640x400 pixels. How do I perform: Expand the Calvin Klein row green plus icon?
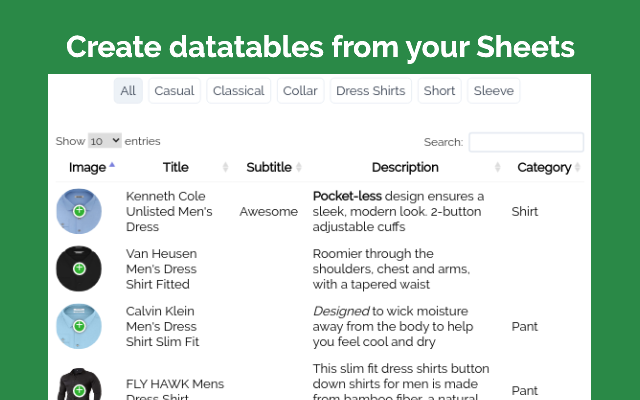(79, 326)
